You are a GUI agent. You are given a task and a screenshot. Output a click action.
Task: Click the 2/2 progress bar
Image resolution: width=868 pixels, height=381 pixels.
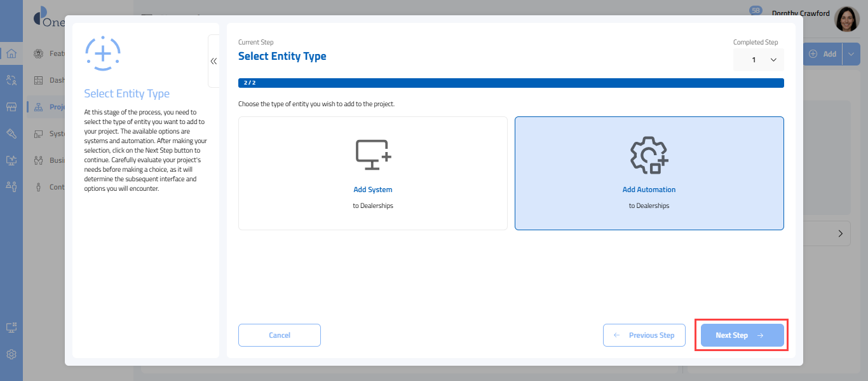point(511,83)
